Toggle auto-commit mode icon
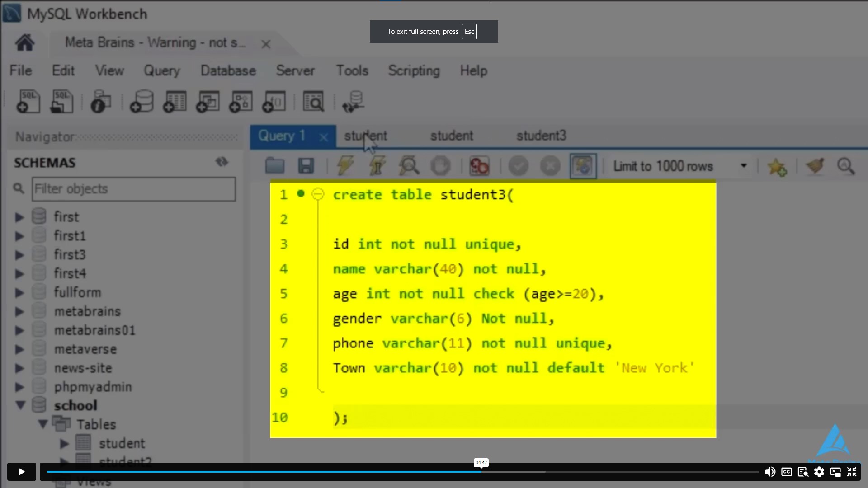868x488 pixels. click(583, 166)
